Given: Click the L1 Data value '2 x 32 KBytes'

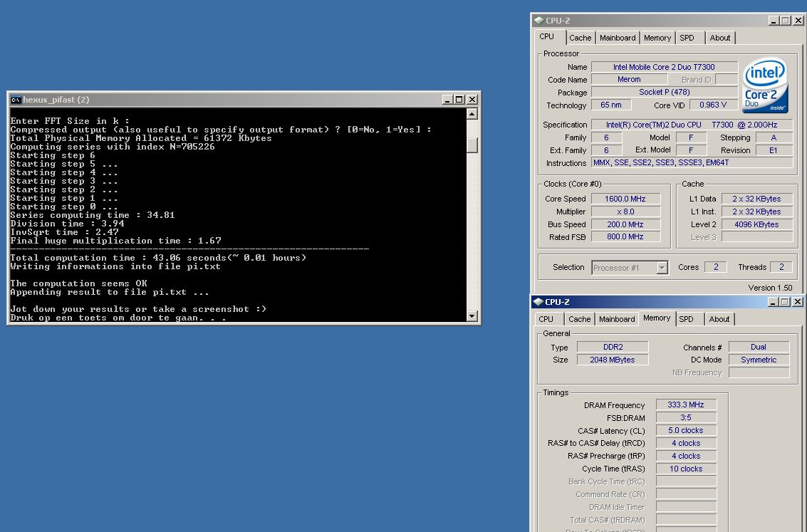Looking at the screenshot, I should (x=756, y=199).
